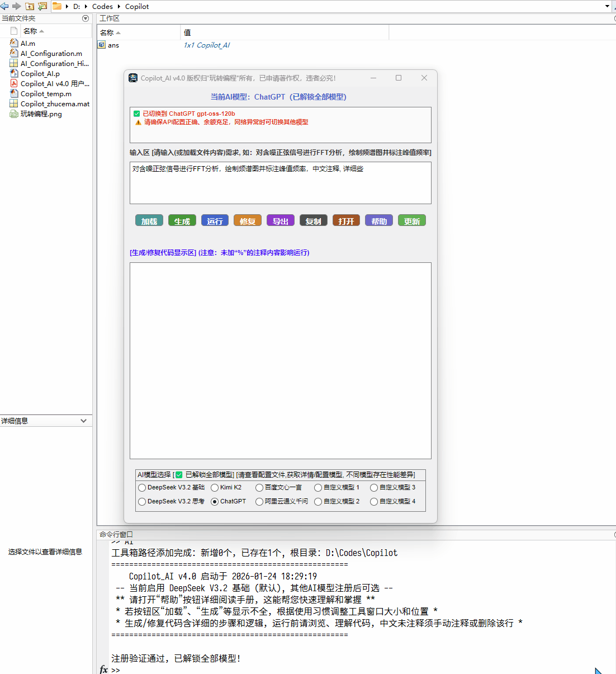Go forward with the toolbar forward arrow
Viewport: 616px width, 674px height.
pos(16,6)
